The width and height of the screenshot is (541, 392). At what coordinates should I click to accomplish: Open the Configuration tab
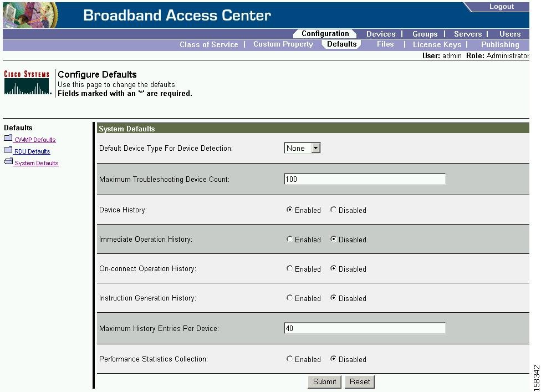pyautogui.click(x=325, y=33)
